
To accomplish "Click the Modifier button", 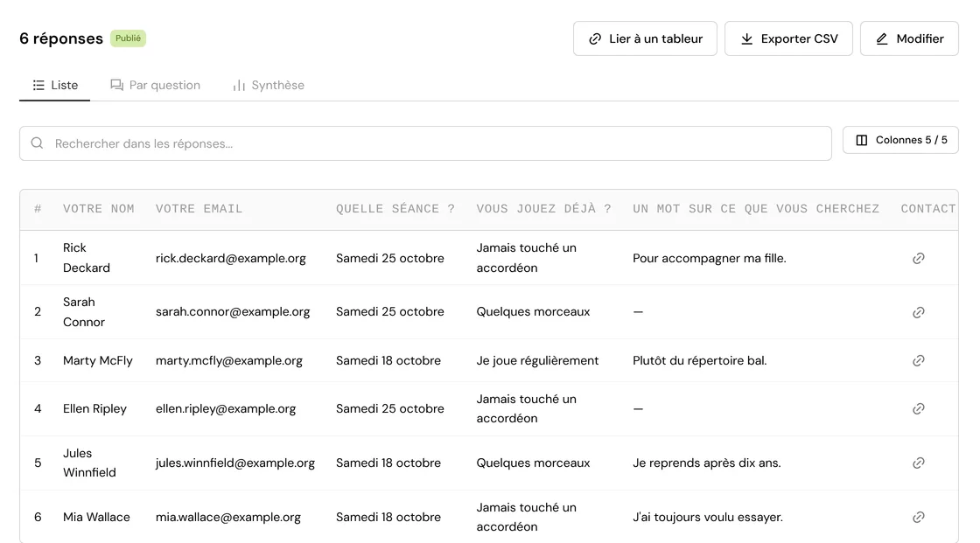I will [x=909, y=38].
